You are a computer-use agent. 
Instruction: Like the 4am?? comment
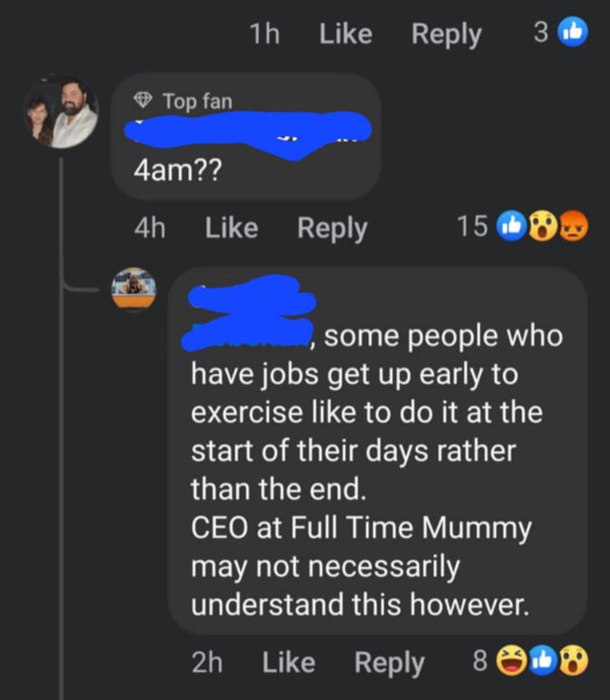(230, 228)
